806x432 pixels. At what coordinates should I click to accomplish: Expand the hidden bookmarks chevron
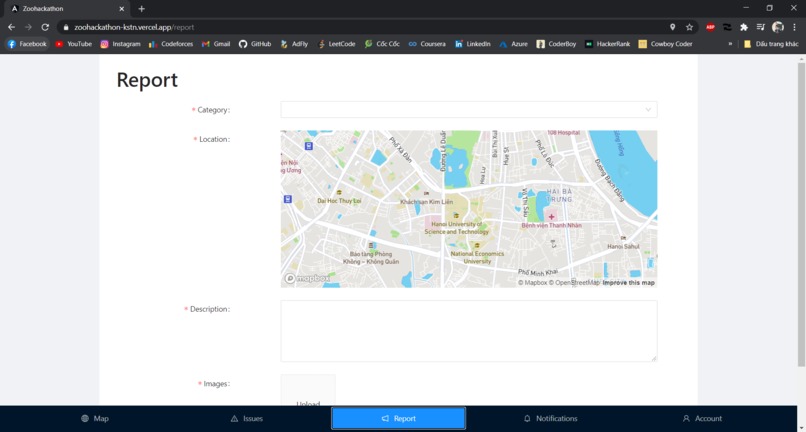pos(730,44)
